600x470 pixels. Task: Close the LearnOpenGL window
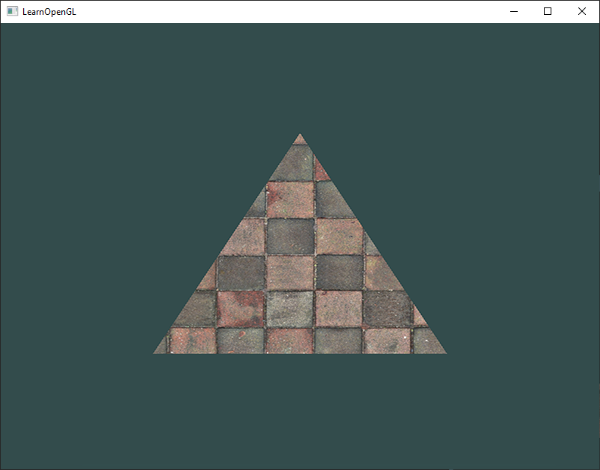click(x=582, y=11)
